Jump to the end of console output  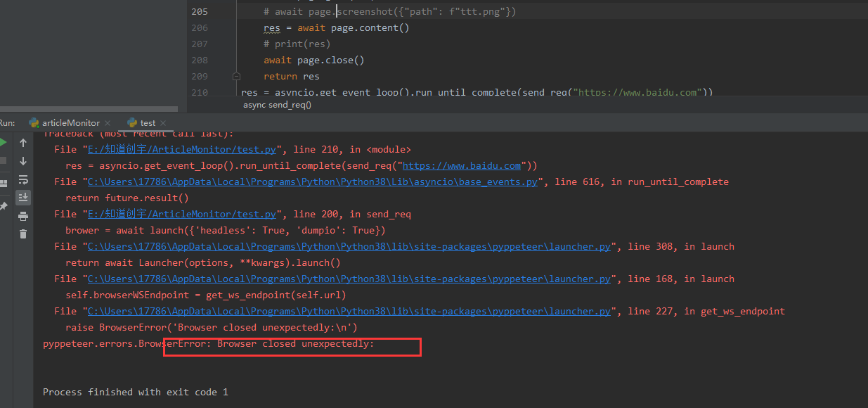click(23, 197)
